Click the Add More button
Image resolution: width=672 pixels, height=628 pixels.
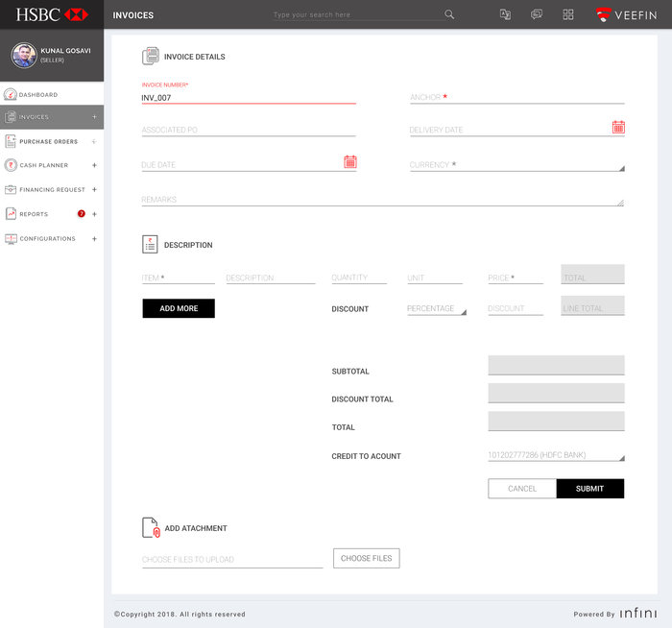pos(179,308)
